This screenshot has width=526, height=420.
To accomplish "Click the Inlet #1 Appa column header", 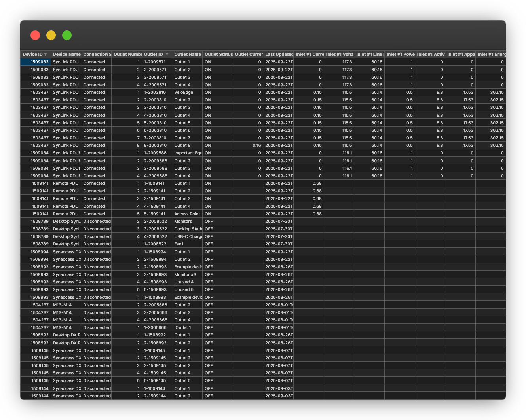I will point(460,54).
